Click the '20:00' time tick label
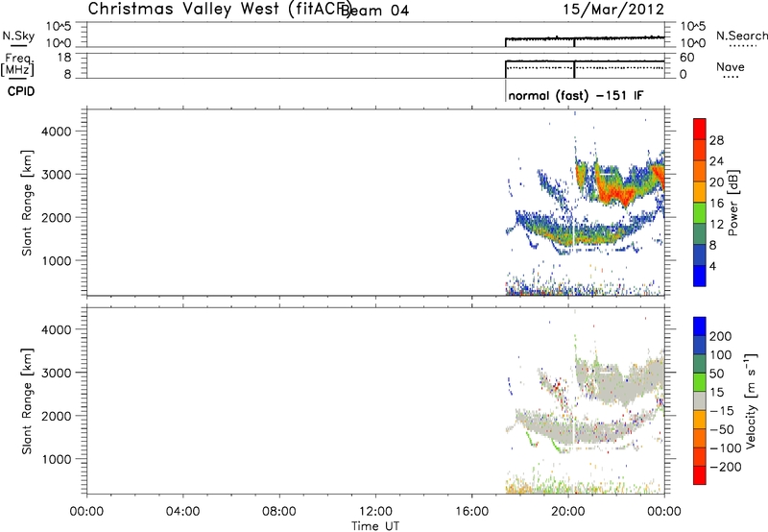This screenshot has height=532, width=768. tap(567, 512)
